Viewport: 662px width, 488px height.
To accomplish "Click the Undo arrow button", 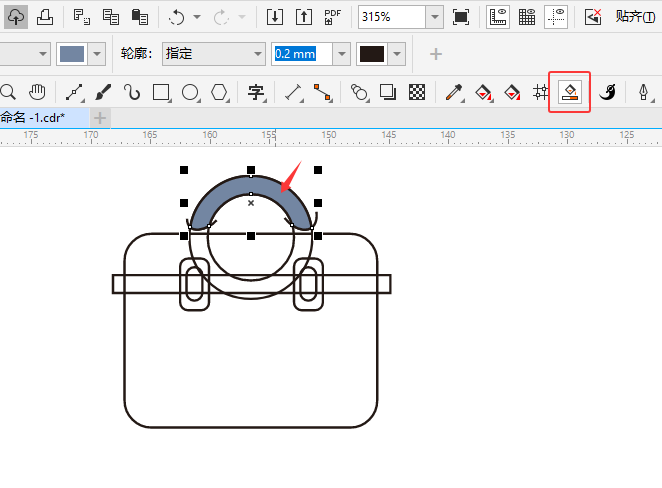I will coord(176,17).
